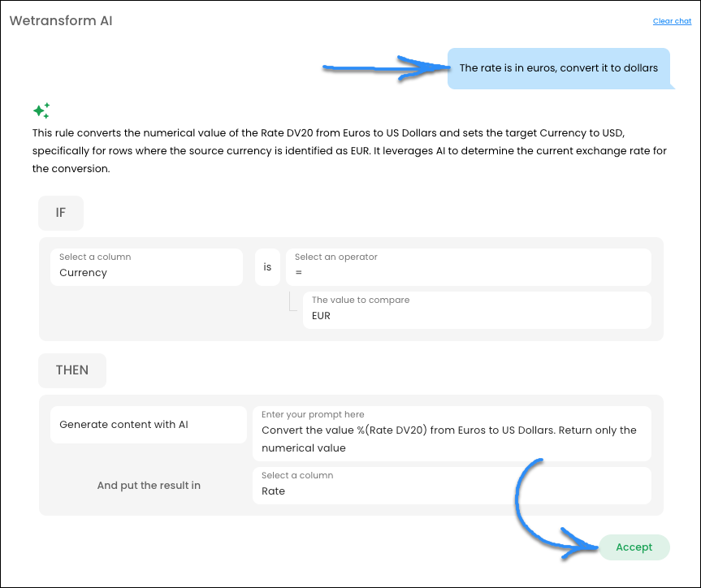
Task: Click the green AI sparkle icon
Action: click(x=41, y=110)
